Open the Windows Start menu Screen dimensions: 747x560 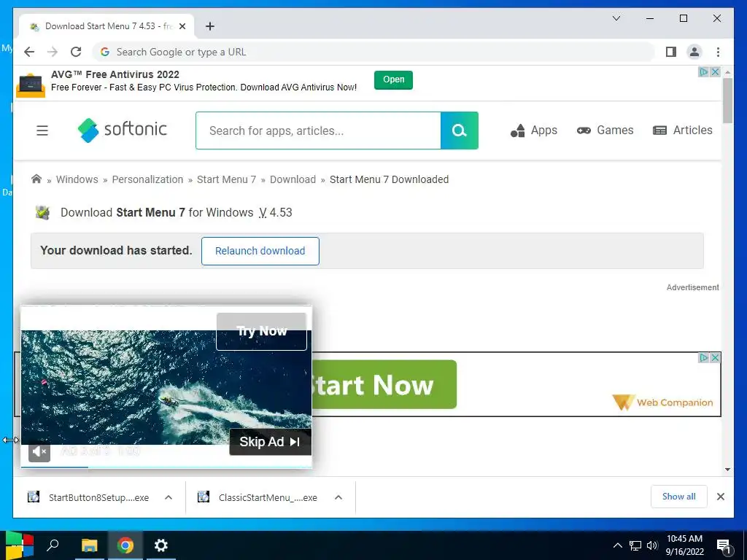[19, 545]
